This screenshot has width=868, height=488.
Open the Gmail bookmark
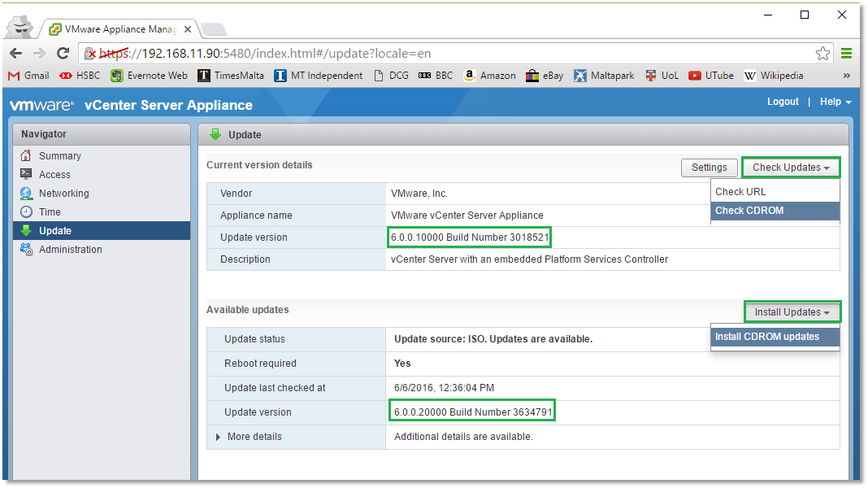tap(28, 76)
